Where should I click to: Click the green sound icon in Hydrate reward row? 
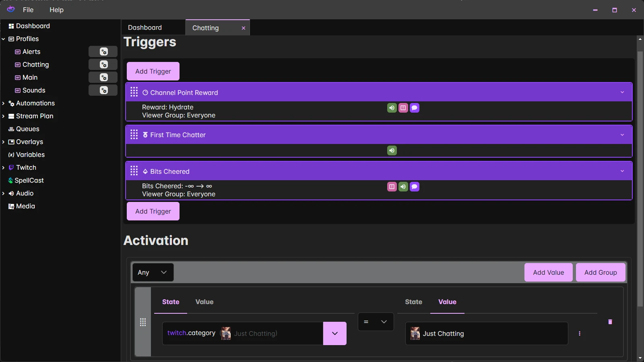click(x=392, y=108)
